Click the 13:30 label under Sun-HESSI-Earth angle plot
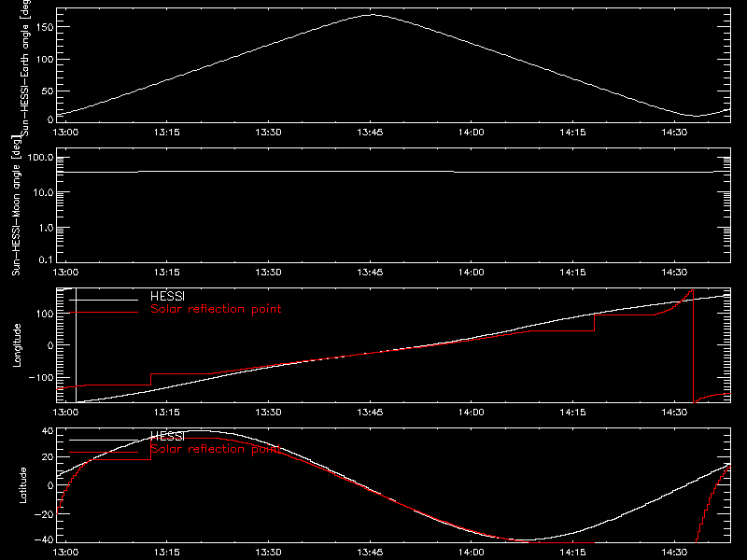This screenshot has height=560, width=747. 268,132
